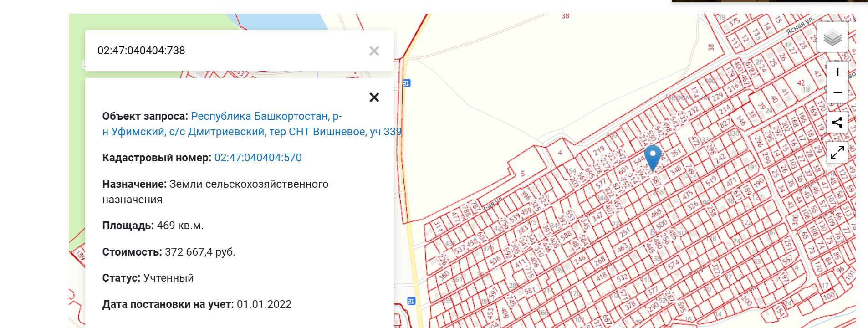The image size is (868, 328).
Task: Select the northern bus stop icon
Action: tap(406, 83)
